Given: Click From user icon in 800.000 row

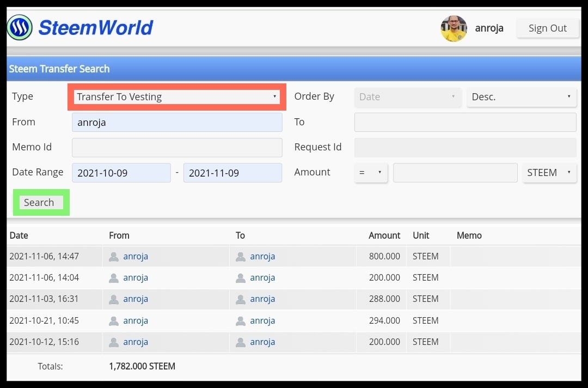Looking at the screenshot, I should 114,257.
